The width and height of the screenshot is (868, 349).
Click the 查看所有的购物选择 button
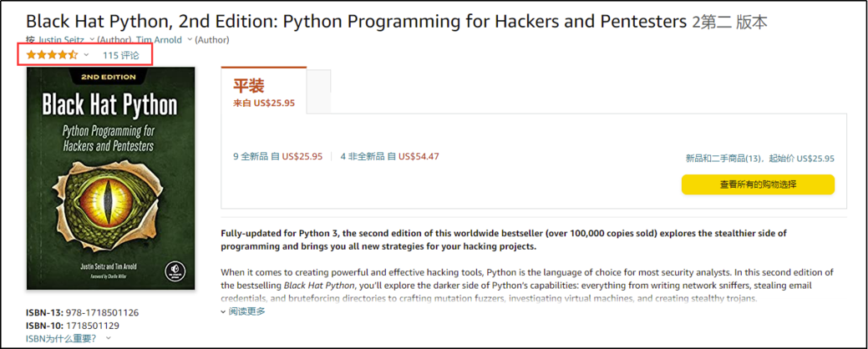pos(758,185)
